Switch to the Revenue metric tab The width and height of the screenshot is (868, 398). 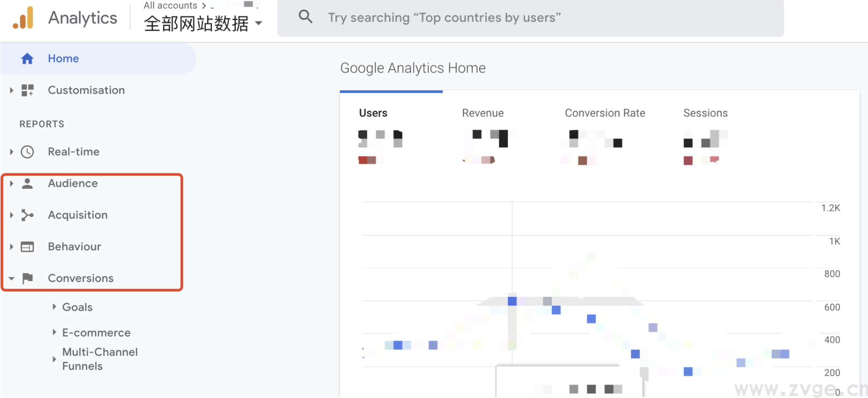[x=483, y=113]
